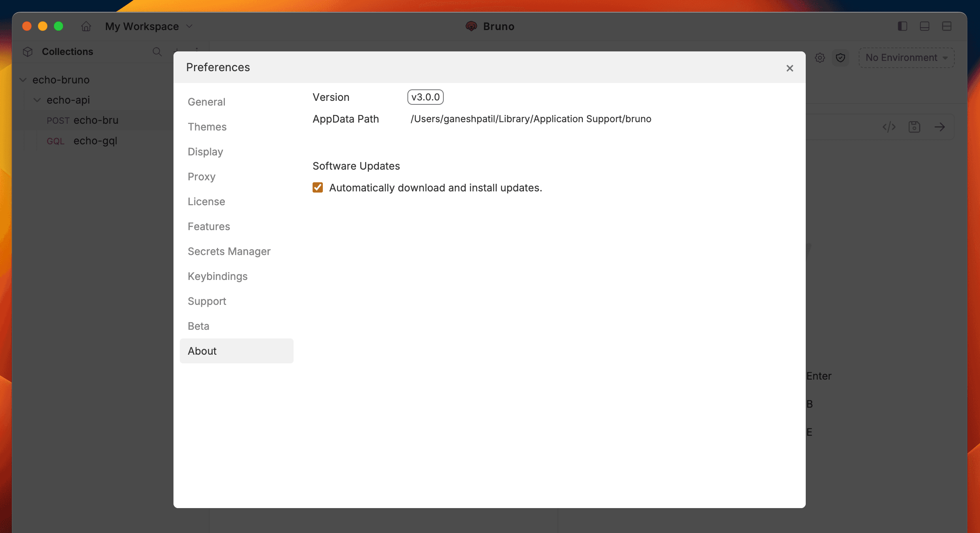Click the save request disk icon
Viewport: 980px width, 533px height.
coord(914,127)
